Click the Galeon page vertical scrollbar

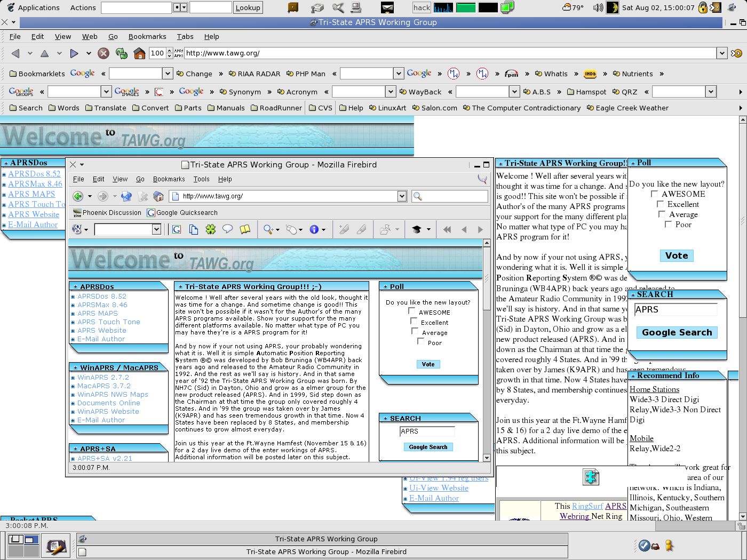[743, 318]
